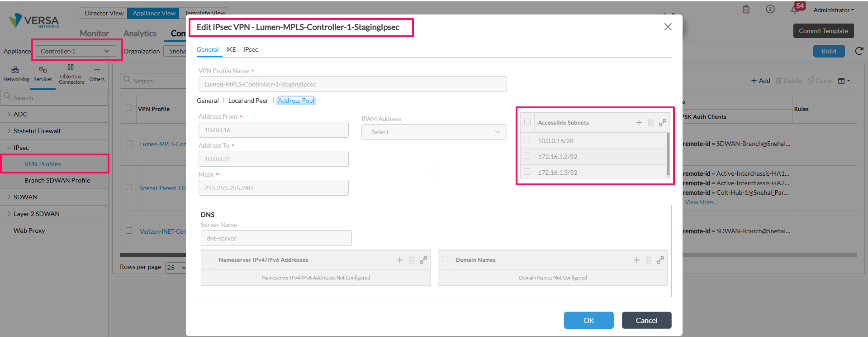
Task: Open the Branch SDWAN Profile item
Action: point(57,180)
